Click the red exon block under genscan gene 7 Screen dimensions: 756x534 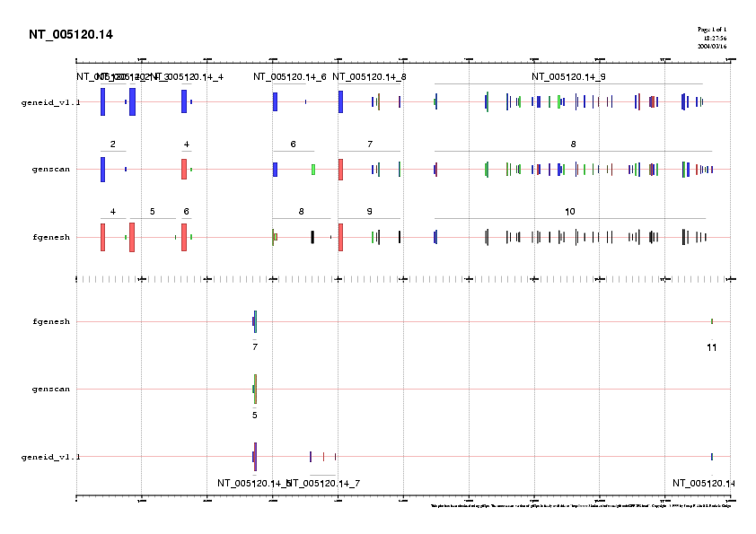pyautogui.click(x=340, y=169)
